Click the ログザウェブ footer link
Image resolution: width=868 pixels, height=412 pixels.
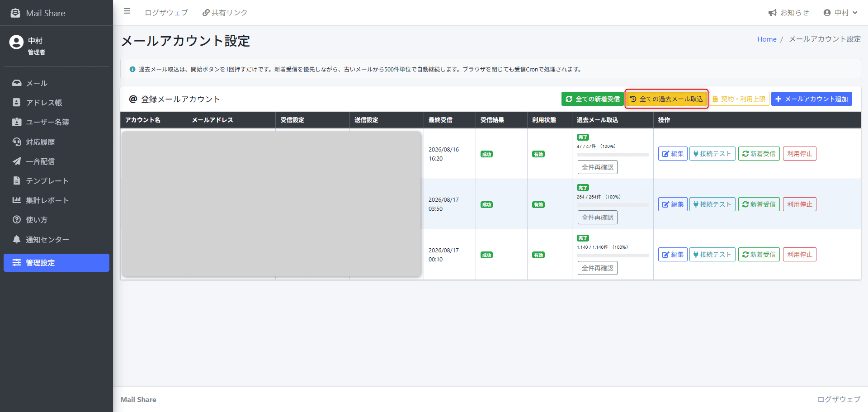pos(839,399)
